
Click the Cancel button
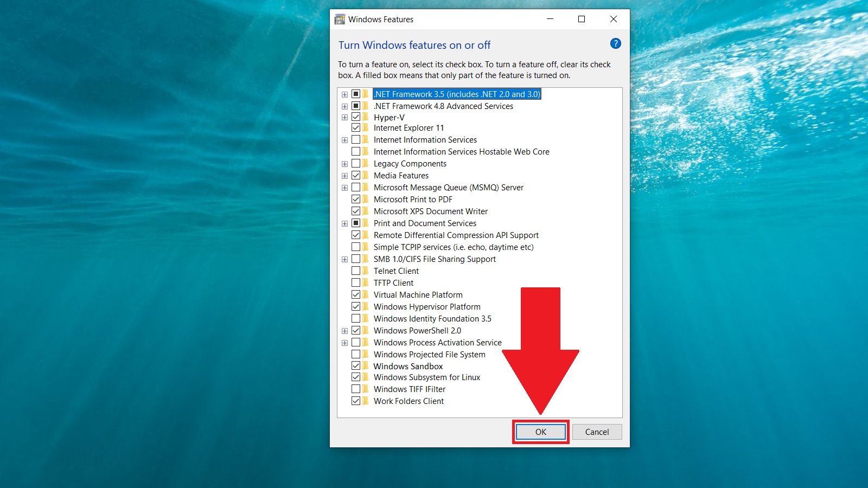[x=597, y=432]
